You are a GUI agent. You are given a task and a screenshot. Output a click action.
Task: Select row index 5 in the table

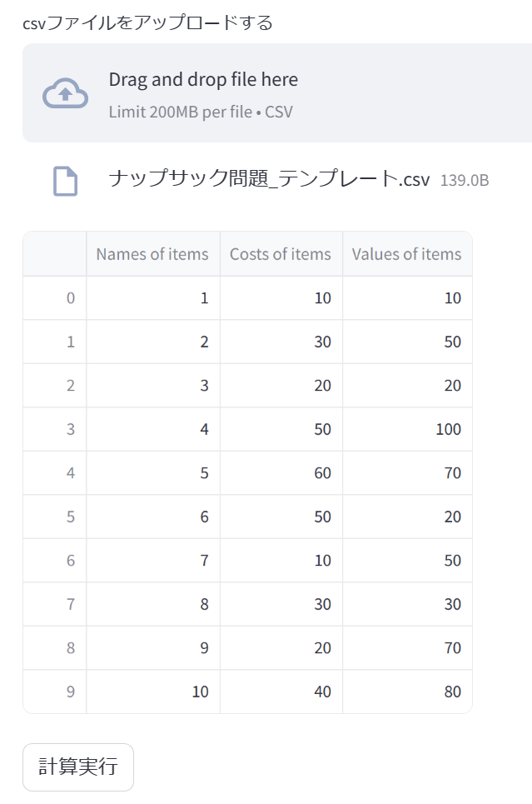pos(55,517)
